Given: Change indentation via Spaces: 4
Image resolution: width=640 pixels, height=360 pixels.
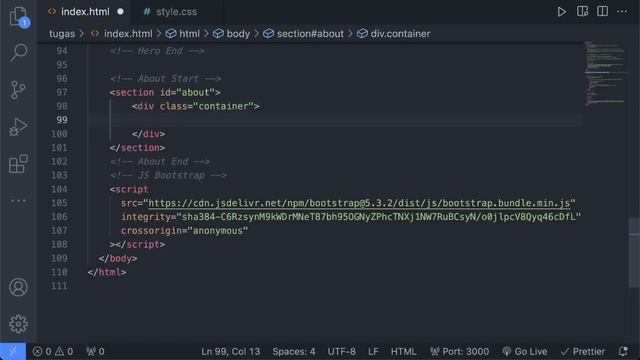Looking at the screenshot, I should coord(294,351).
